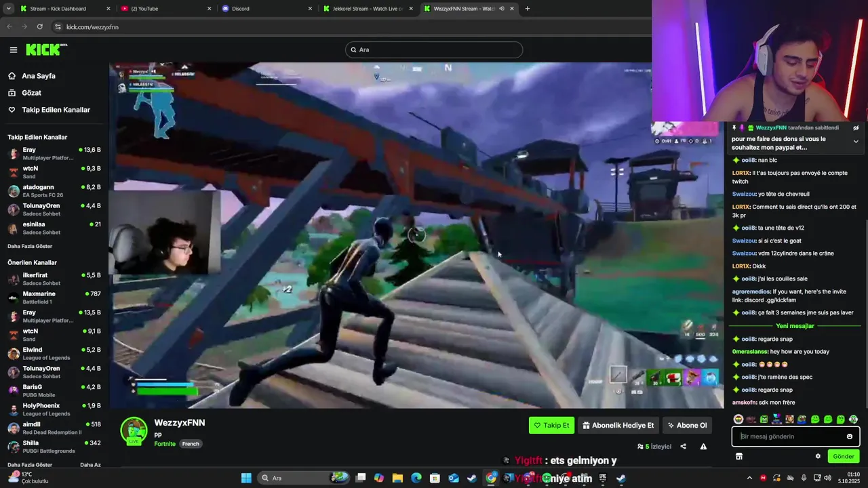Open volume control in system tray
The width and height of the screenshot is (868, 488).
[827, 478]
